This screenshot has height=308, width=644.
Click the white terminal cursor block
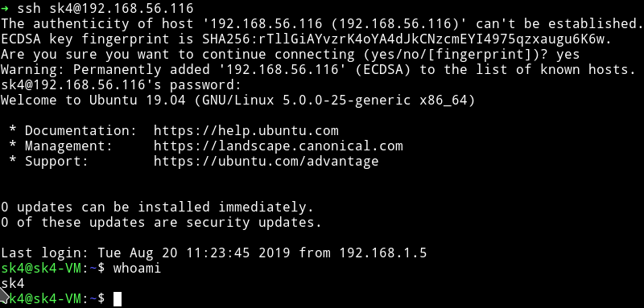coord(117,299)
